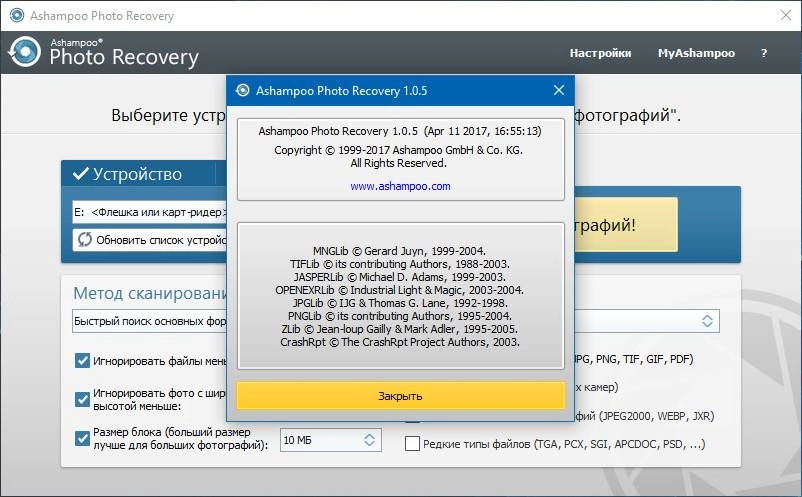The width and height of the screenshot is (802, 497).
Task: Close the main Ashampoo Photo Recovery window
Action: tap(786, 15)
